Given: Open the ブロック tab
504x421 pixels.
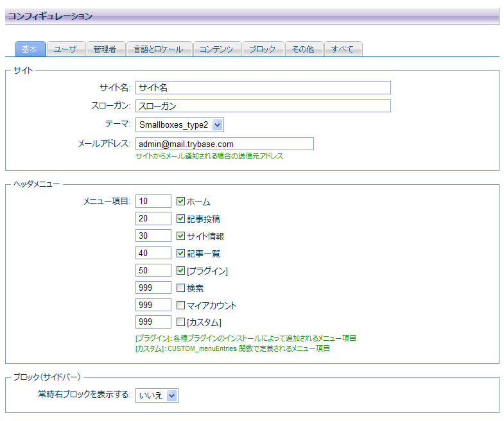Looking at the screenshot, I should [263, 49].
